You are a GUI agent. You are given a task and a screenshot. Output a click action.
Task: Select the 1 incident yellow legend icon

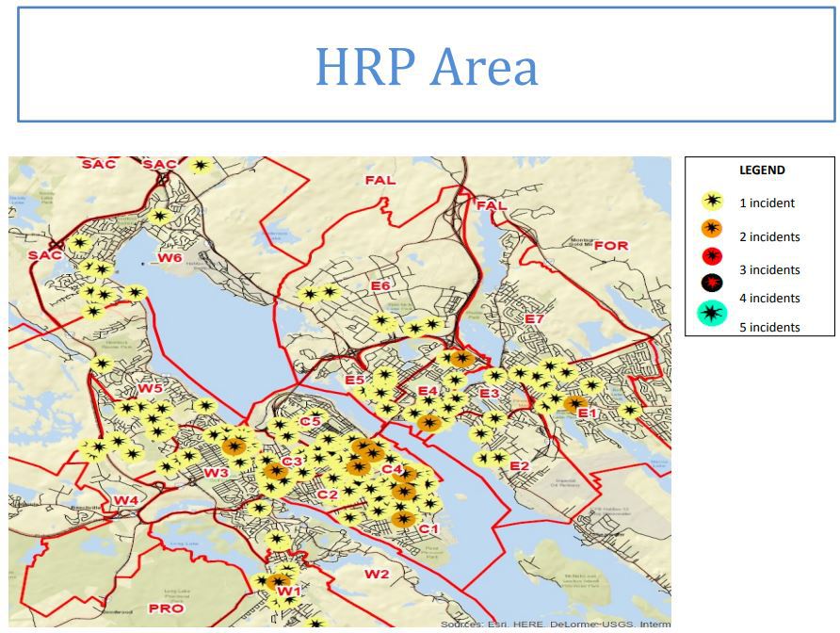(x=712, y=201)
